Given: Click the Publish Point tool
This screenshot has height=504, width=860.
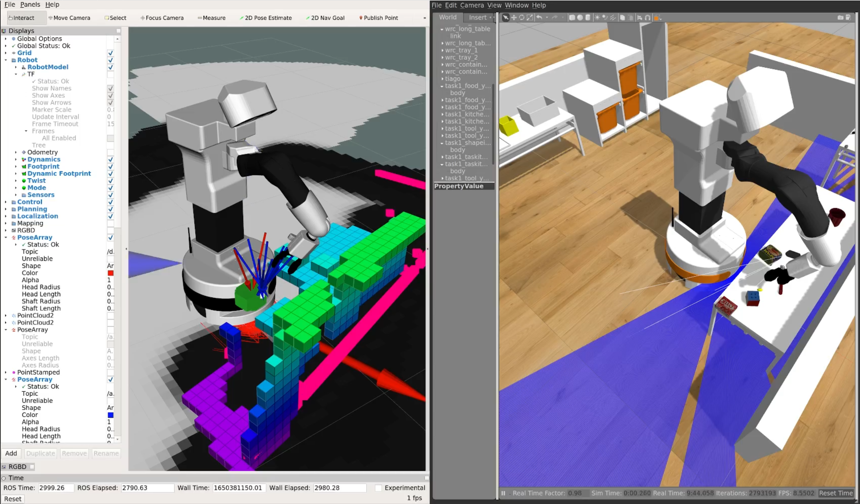Looking at the screenshot, I should coord(381,17).
